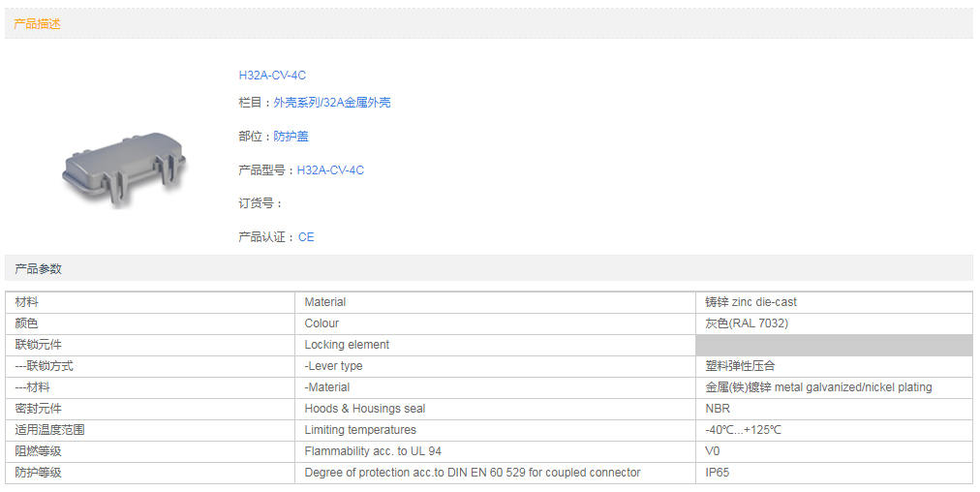Click the 塑料弹性压合 lever type value
980x492 pixels.
740,366
